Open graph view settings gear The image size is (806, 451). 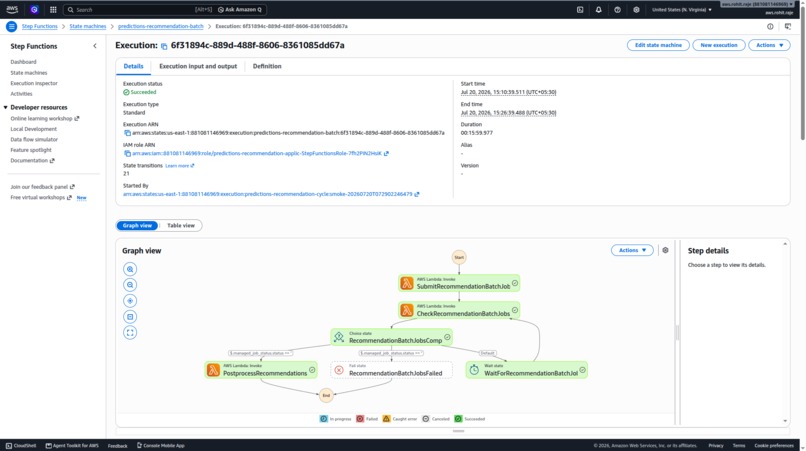[665, 250]
